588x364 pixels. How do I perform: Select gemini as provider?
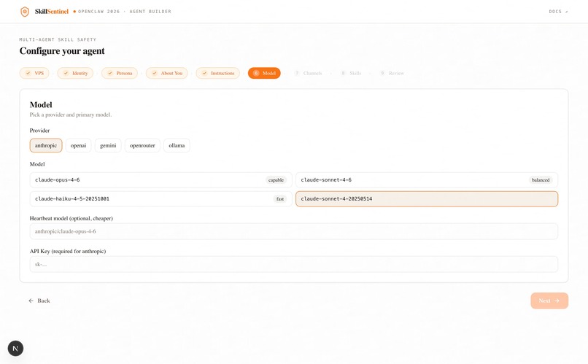pos(108,145)
